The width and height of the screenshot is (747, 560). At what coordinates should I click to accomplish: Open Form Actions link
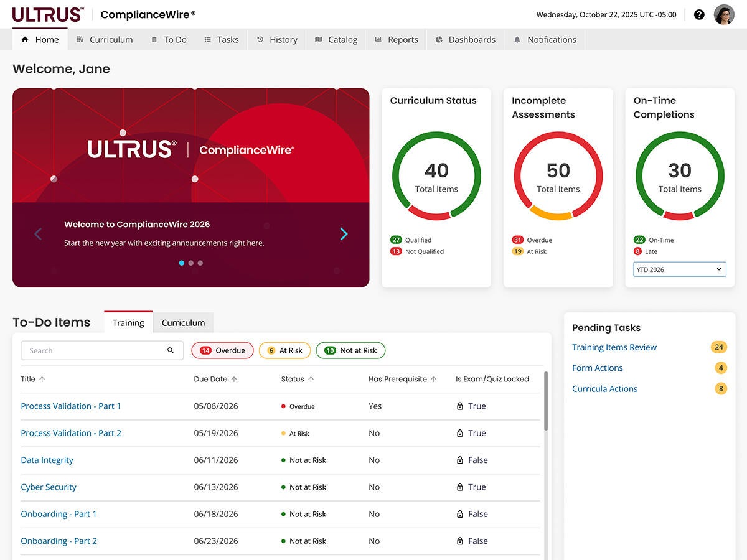pos(598,368)
